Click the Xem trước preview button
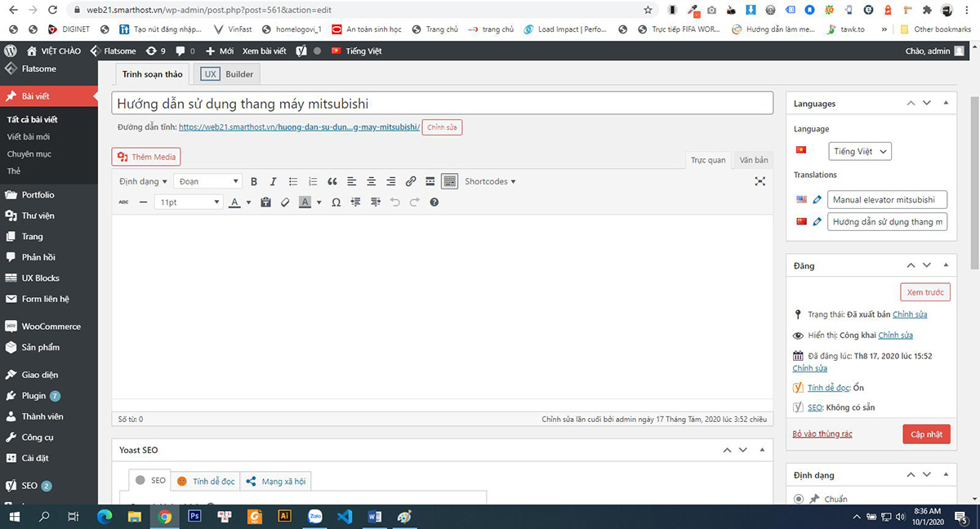980x529 pixels. tap(925, 292)
